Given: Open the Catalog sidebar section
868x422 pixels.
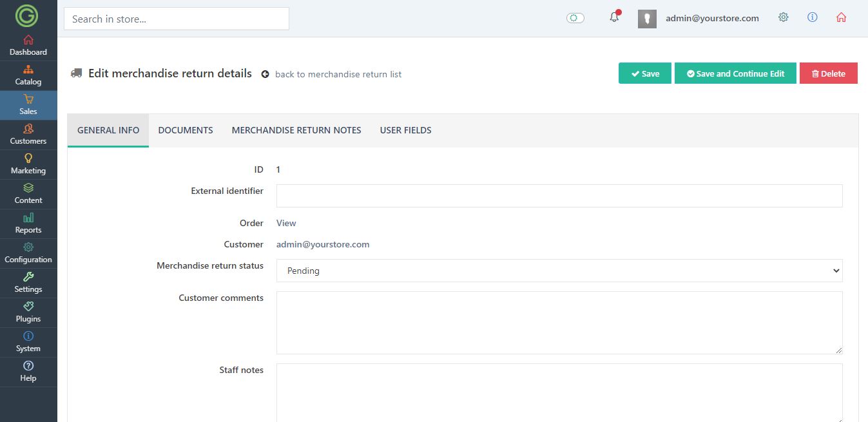Looking at the screenshot, I should tap(28, 75).
